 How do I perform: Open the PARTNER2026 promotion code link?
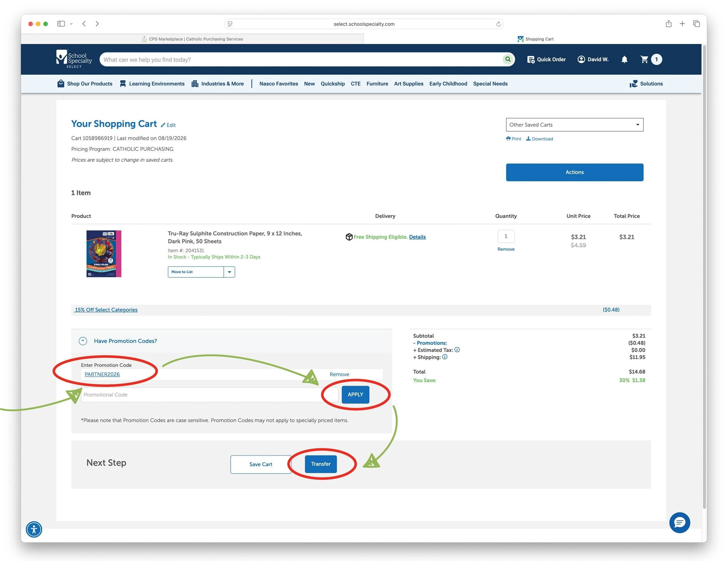(102, 374)
